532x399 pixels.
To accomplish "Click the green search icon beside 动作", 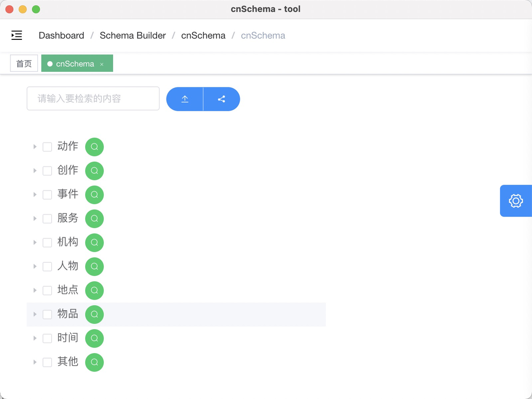I will click(94, 147).
